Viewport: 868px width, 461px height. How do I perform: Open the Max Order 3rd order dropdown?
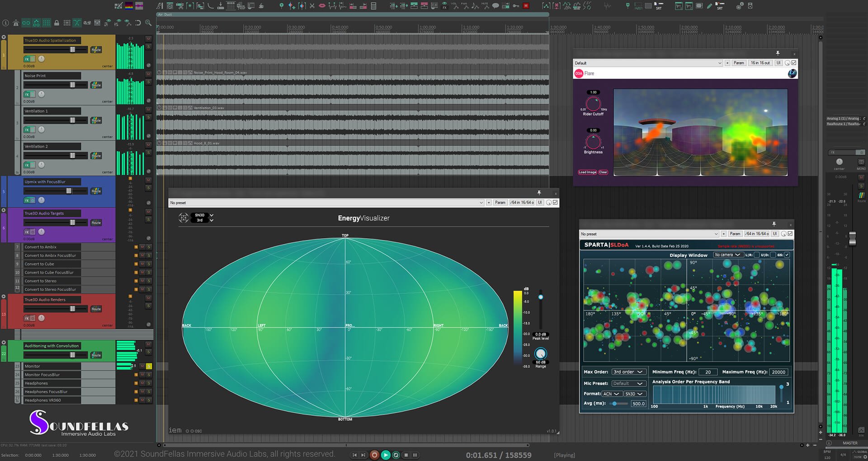(628, 372)
